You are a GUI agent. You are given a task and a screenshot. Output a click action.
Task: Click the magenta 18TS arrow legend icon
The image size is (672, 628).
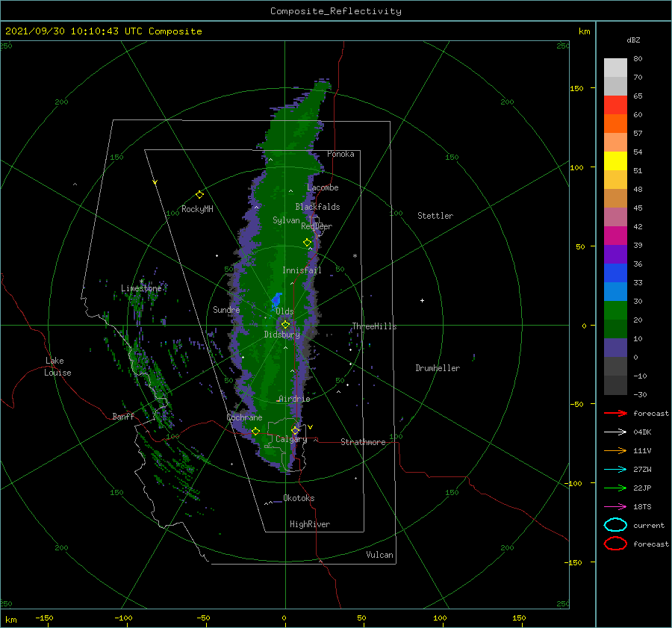(x=615, y=507)
